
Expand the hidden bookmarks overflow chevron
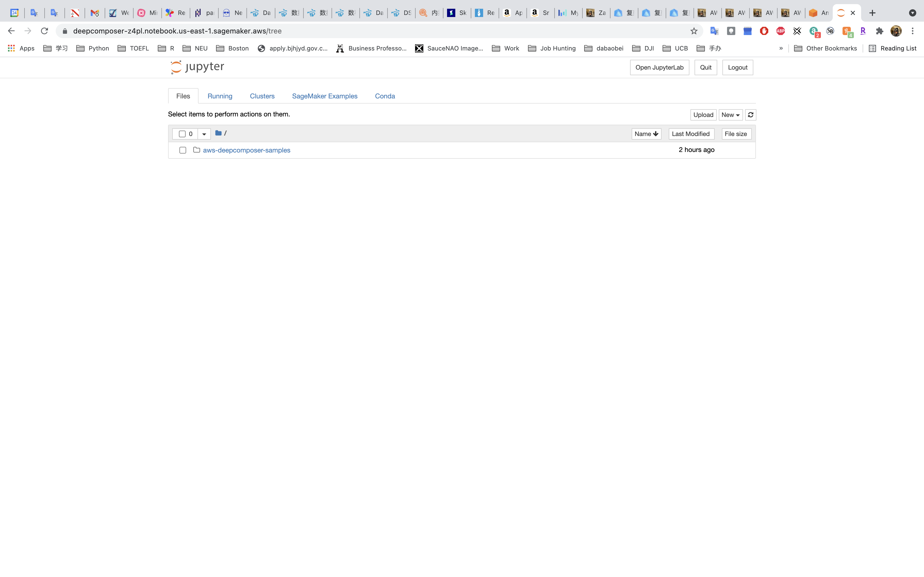click(x=781, y=48)
